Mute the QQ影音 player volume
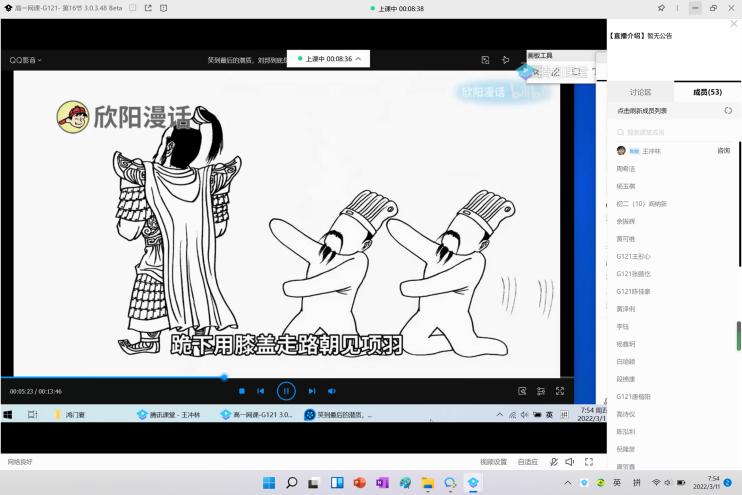 (332, 391)
